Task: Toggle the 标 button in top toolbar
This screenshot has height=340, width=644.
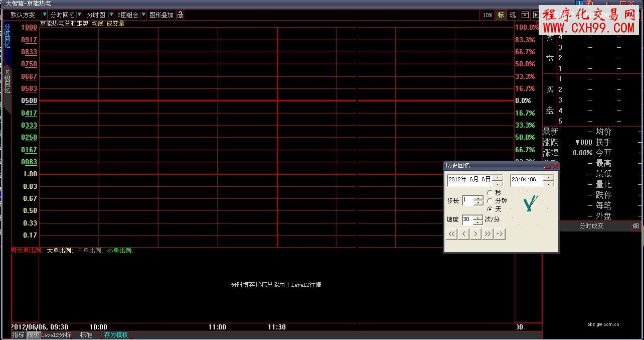Action: coord(501,15)
